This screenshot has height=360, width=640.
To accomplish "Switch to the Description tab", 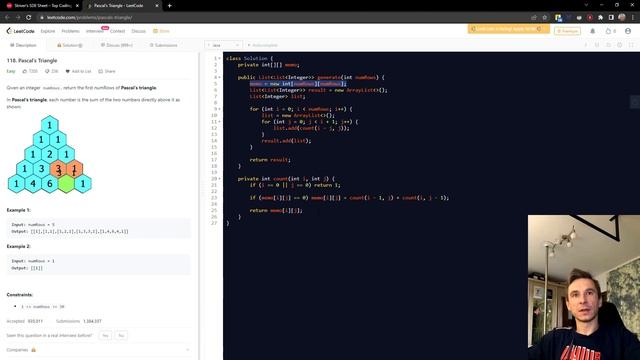I will [23, 45].
